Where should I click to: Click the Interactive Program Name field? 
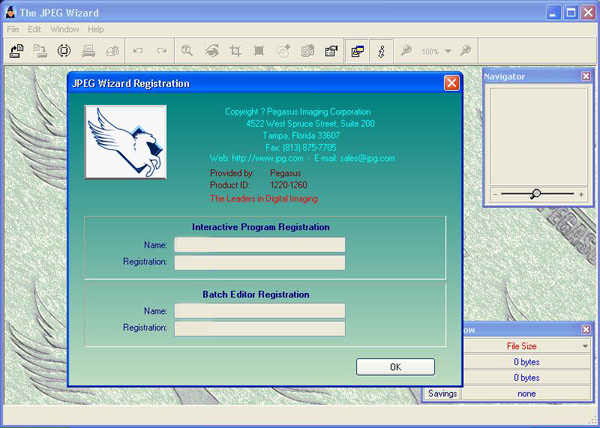point(259,245)
